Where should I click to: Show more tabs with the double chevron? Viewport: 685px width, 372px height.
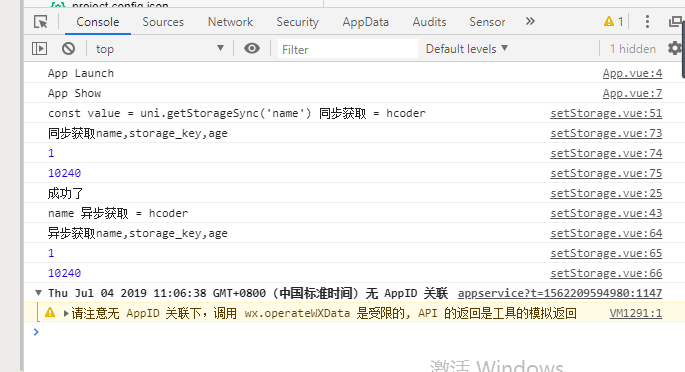(x=530, y=21)
